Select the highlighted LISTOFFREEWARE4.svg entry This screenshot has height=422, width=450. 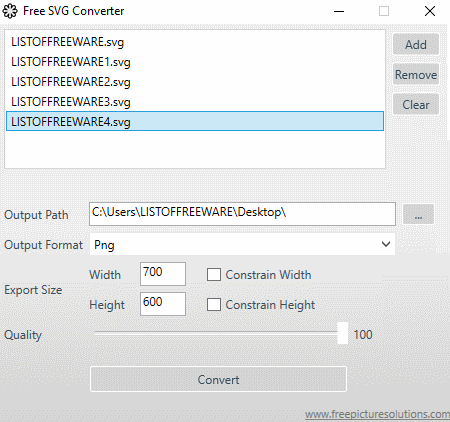tap(195, 121)
